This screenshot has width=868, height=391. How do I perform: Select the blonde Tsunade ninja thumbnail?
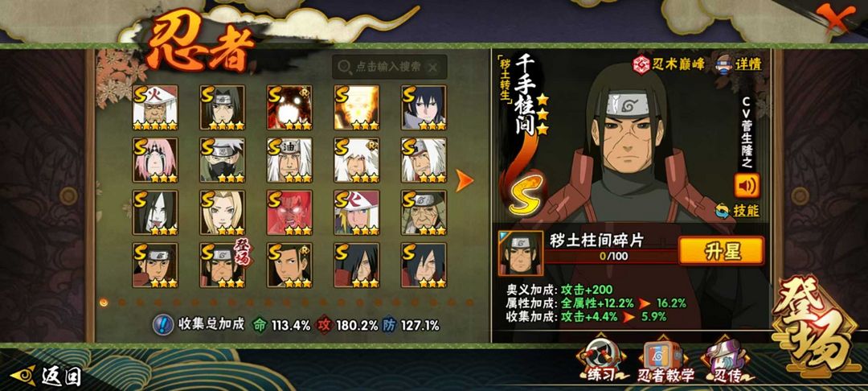click(222, 212)
